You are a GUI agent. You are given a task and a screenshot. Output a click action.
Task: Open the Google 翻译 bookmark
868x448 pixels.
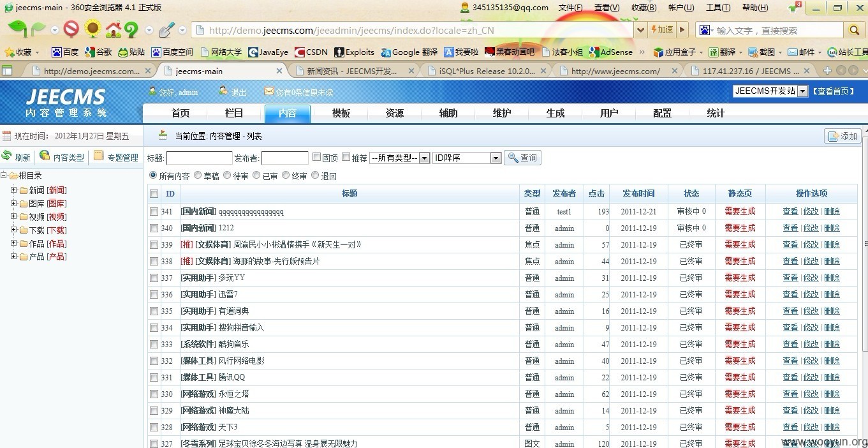pyautogui.click(x=409, y=52)
